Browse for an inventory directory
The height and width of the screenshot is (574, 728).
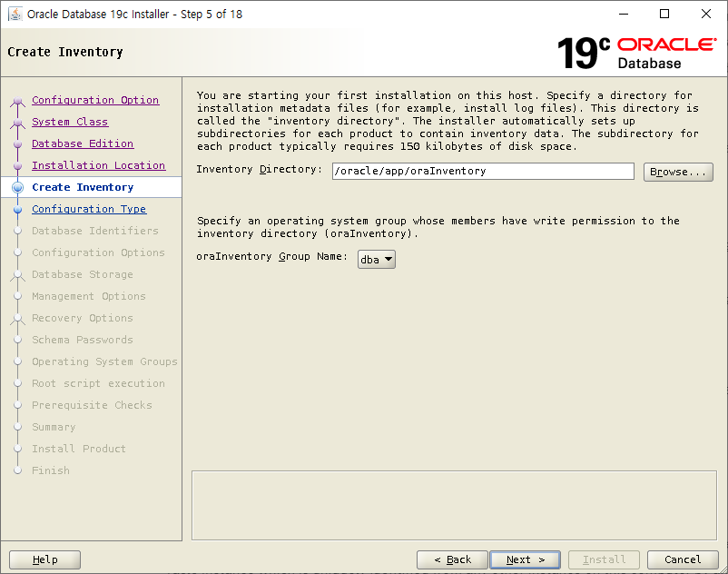[x=678, y=172]
